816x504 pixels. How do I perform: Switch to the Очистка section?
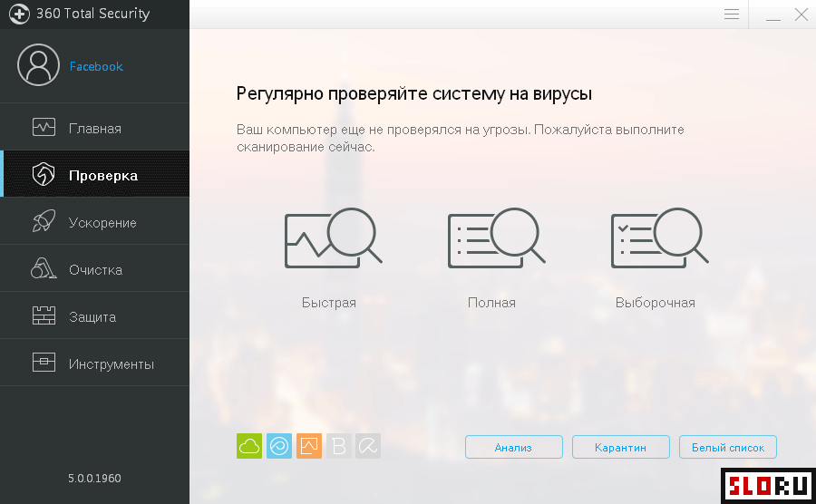click(x=94, y=269)
